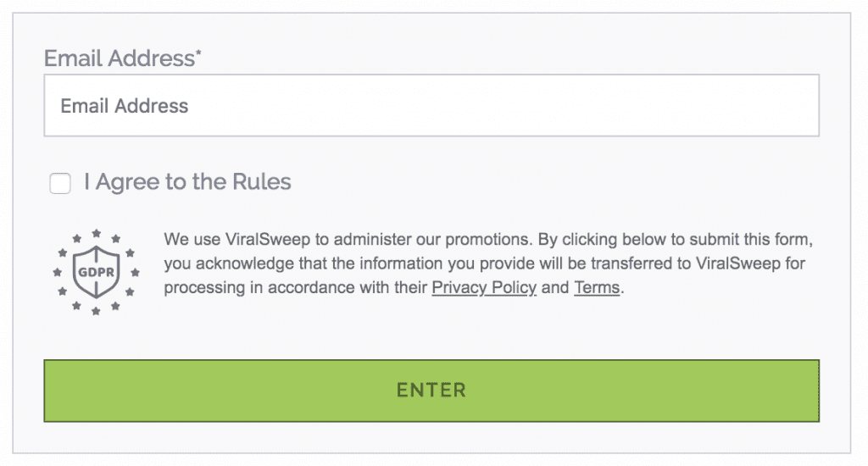Click the top star of the GDPR badge
This screenshot has width=868, height=466.
(x=97, y=234)
